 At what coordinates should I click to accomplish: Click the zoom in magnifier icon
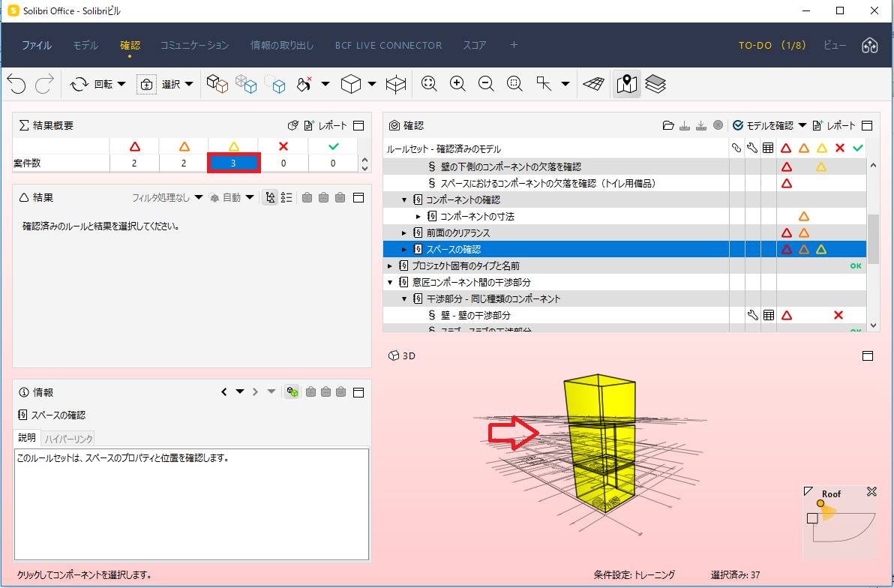[x=457, y=84]
